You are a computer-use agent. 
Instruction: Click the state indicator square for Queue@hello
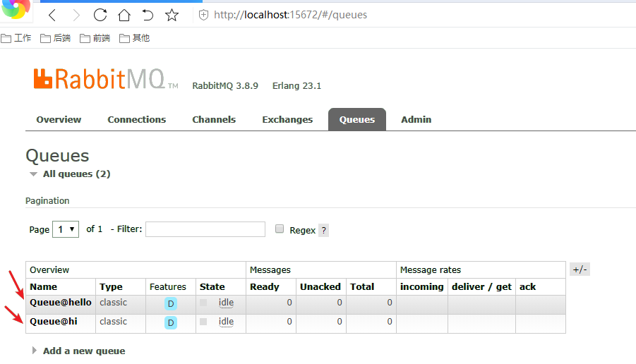(203, 303)
